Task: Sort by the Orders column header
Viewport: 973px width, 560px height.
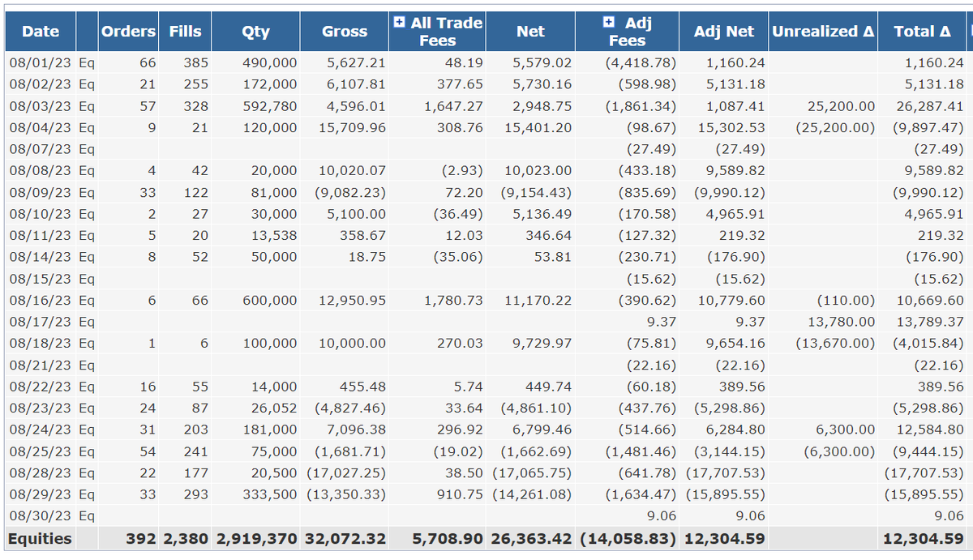Action: 128,32
